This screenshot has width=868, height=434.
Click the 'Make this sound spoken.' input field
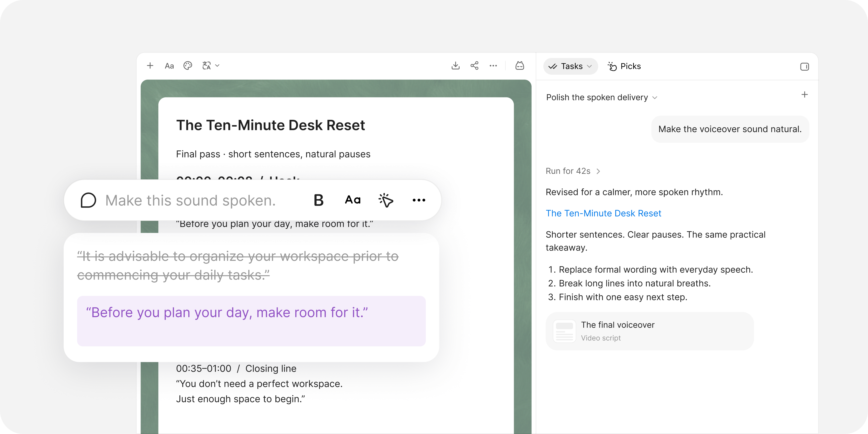click(x=191, y=201)
